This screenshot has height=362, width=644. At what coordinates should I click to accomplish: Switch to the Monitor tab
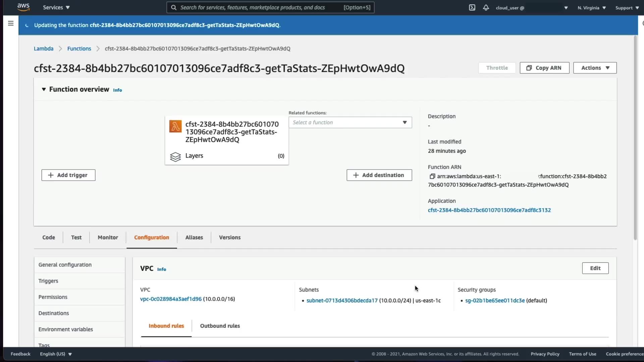point(108,237)
